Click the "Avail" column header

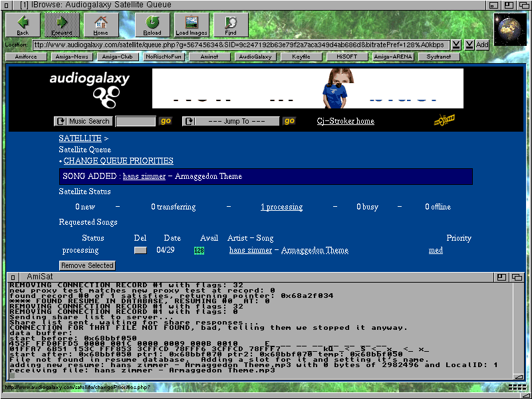pyautogui.click(x=209, y=238)
